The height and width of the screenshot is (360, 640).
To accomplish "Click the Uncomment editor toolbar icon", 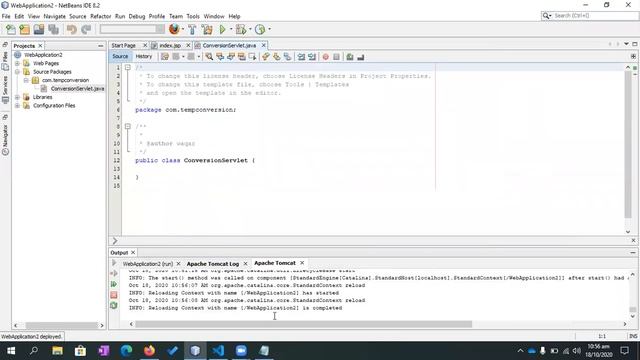I will tap(360, 57).
